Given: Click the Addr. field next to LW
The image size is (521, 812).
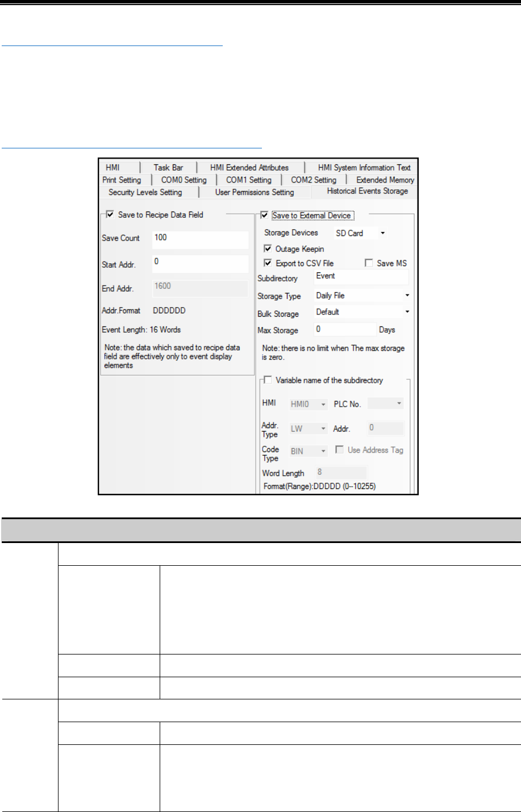Looking at the screenshot, I should click(x=385, y=428).
